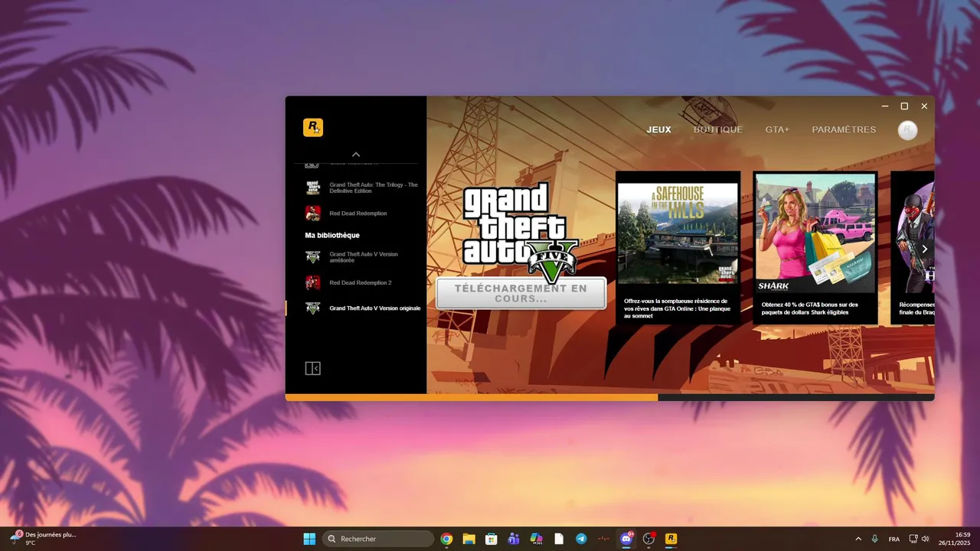Click the GTA V Version améliorée icon

click(312, 257)
